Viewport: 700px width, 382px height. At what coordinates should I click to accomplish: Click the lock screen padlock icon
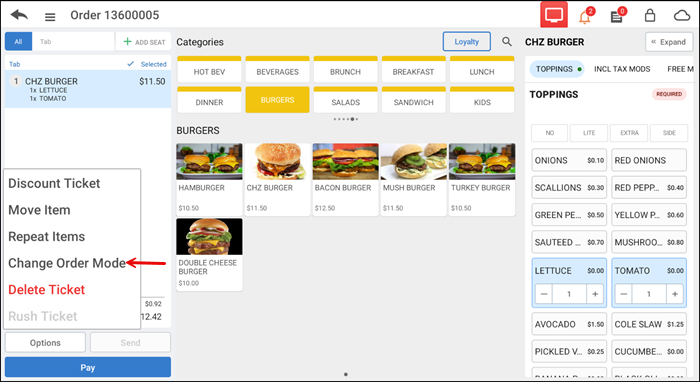point(650,16)
